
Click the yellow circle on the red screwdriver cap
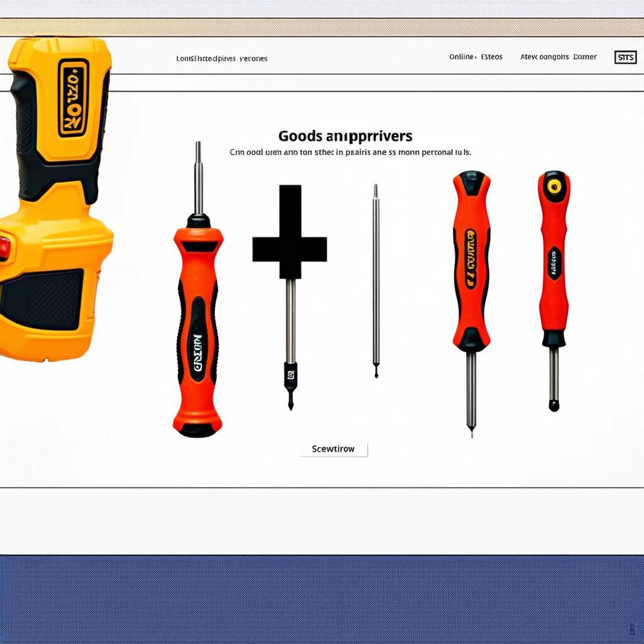(554, 186)
